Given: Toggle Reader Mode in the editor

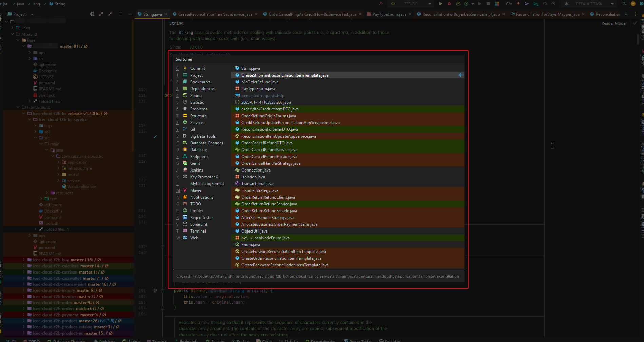Looking at the screenshot, I should pyautogui.click(x=613, y=23).
